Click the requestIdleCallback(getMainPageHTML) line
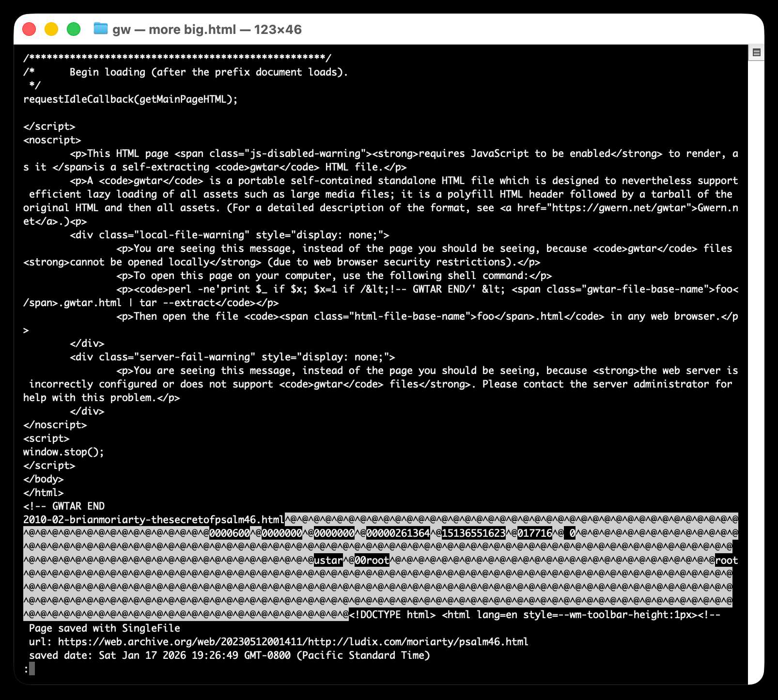The image size is (778, 700). (130, 99)
